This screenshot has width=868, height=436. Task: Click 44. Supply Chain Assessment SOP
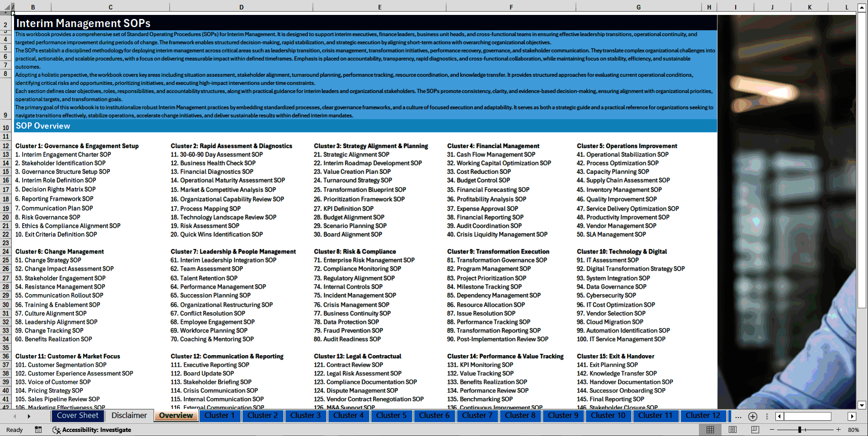[x=623, y=180]
